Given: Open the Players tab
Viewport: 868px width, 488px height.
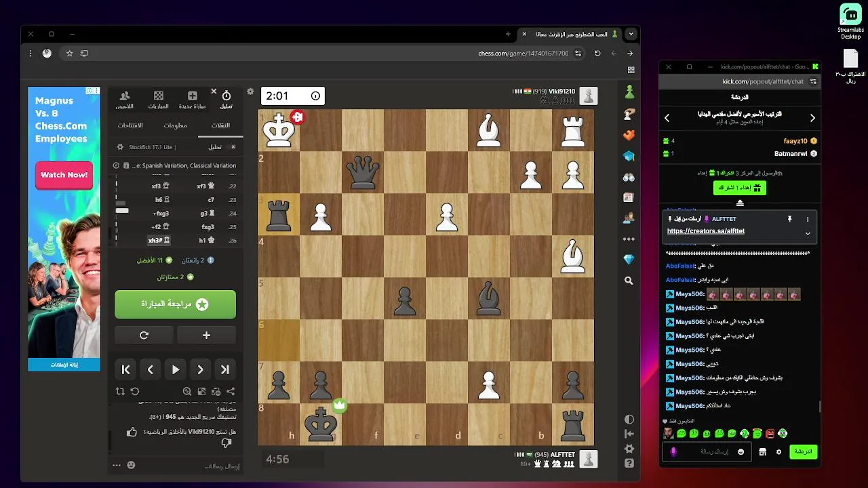Looking at the screenshot, I should (124, 99).
